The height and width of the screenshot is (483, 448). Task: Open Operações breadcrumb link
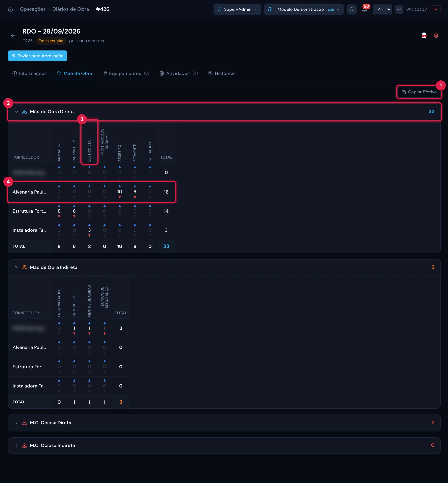click(x=33, y=9)
